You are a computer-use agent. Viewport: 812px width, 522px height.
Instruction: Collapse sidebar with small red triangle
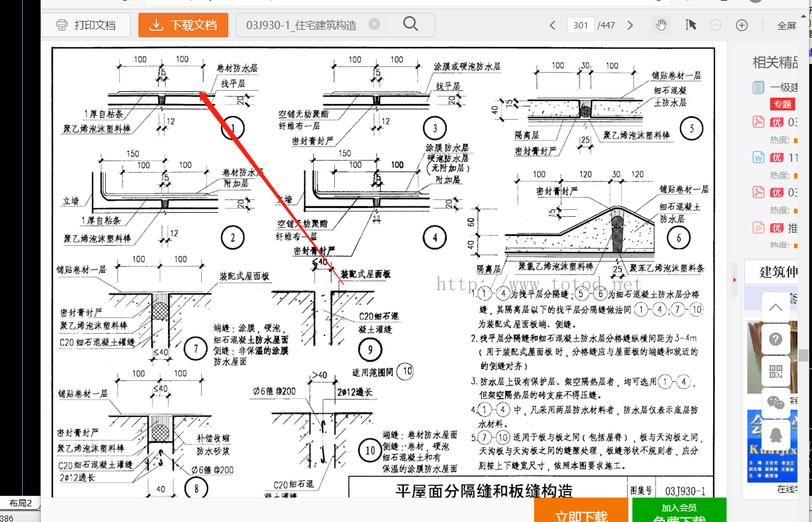[735, 280]
